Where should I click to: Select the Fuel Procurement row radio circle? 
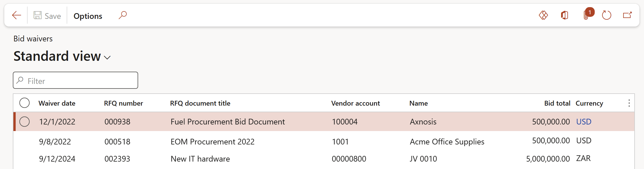[24, 122]
